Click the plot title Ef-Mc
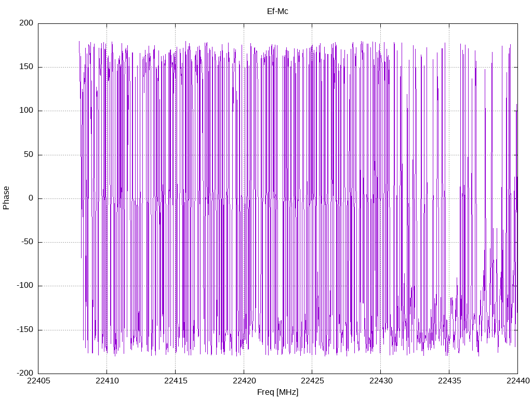The image size is (532, 399). 277,11
